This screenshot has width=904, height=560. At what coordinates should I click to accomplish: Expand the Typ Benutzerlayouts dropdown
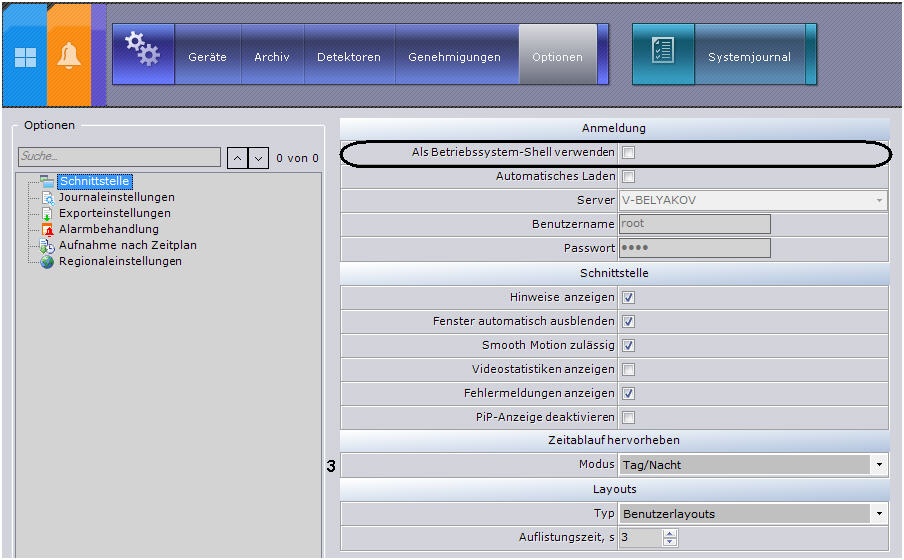[x=879, y=514]
